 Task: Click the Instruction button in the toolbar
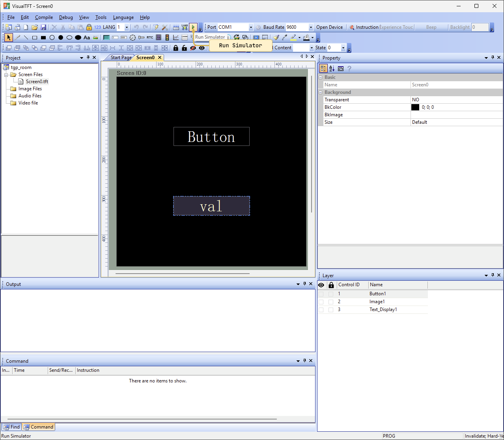click(364, 27)
